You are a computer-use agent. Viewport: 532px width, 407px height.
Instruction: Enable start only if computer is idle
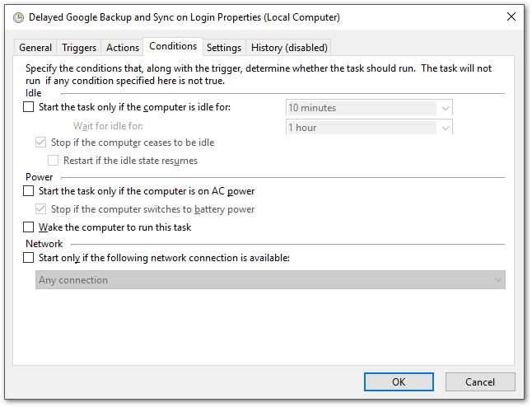[x=29, y=107]
